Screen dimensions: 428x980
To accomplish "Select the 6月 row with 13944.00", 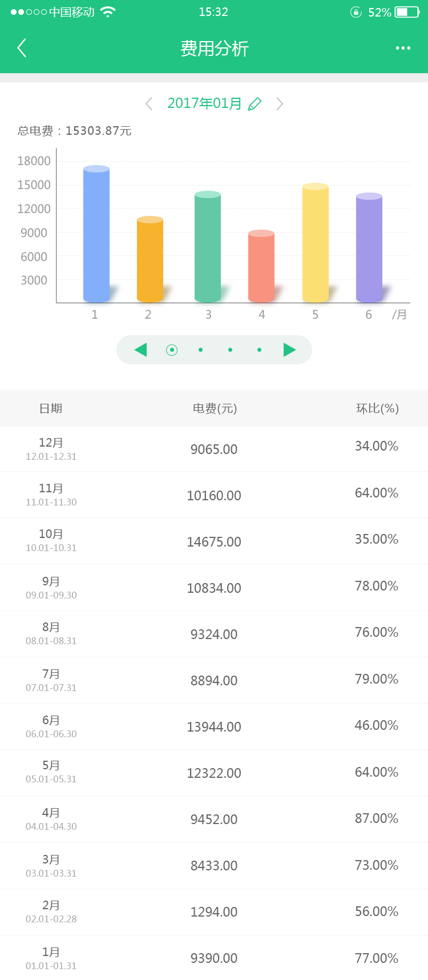I will click(x=214, y=726).
